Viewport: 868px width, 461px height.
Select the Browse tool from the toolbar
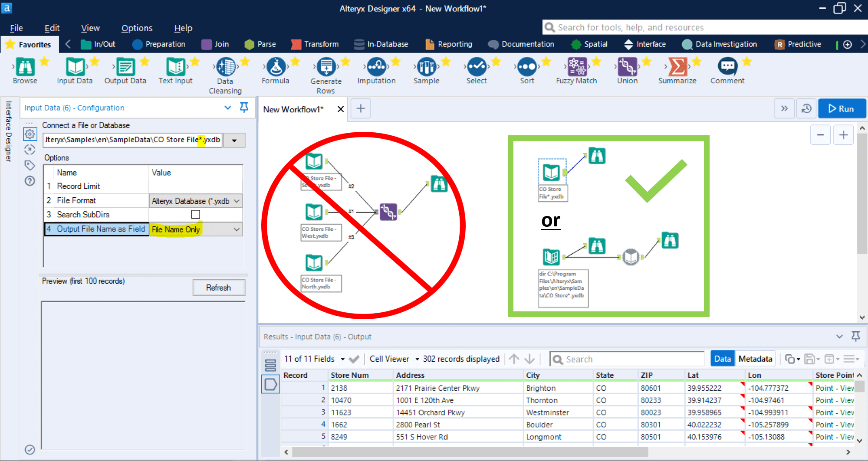coord(24,69)
